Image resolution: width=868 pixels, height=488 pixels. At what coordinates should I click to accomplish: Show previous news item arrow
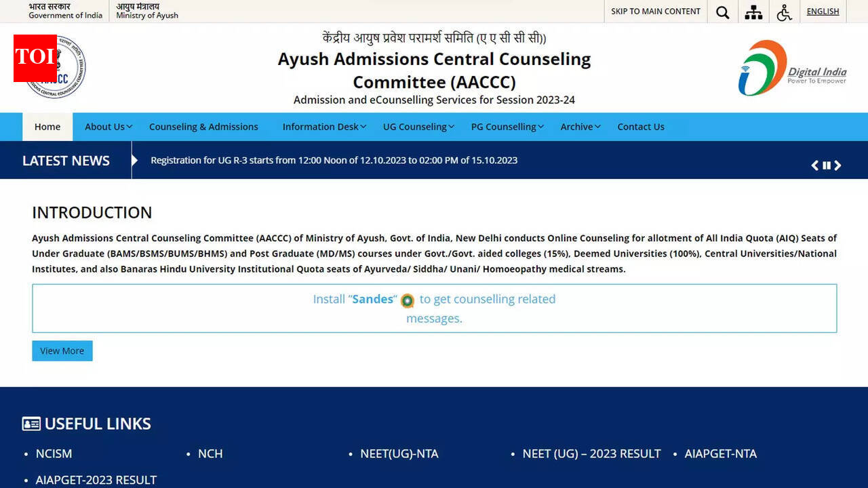tap(815, 165)
